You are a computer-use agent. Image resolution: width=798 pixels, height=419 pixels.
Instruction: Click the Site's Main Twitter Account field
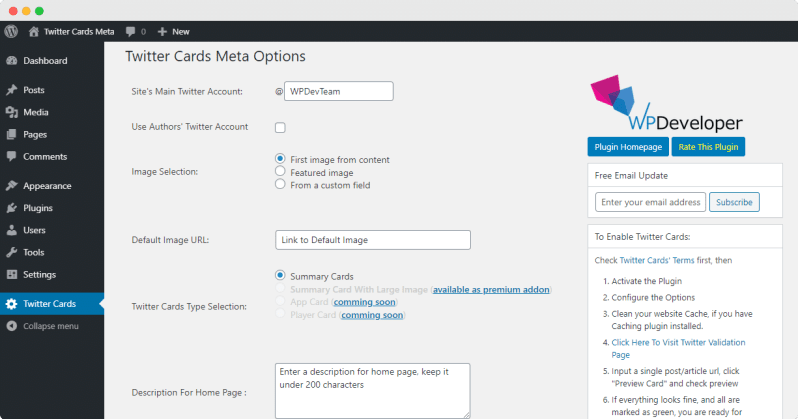click(x=338, y=92)
